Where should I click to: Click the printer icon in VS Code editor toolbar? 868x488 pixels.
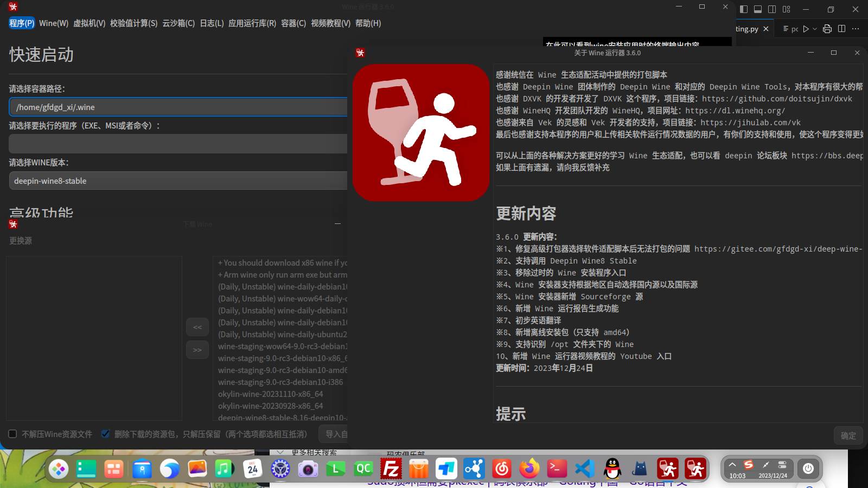pyautogui.click(x=827, y=29)
